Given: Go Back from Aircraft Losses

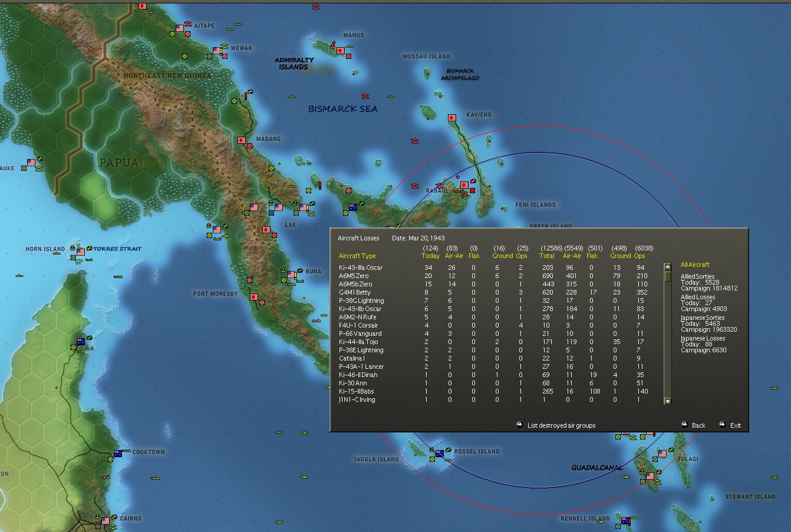Looking at the screenshot, I should 698,425.
